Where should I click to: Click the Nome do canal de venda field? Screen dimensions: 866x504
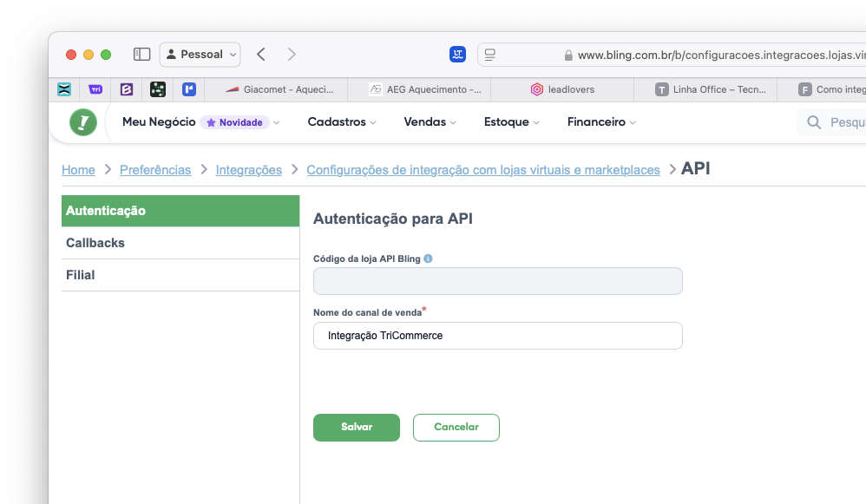tap(497, 336)
